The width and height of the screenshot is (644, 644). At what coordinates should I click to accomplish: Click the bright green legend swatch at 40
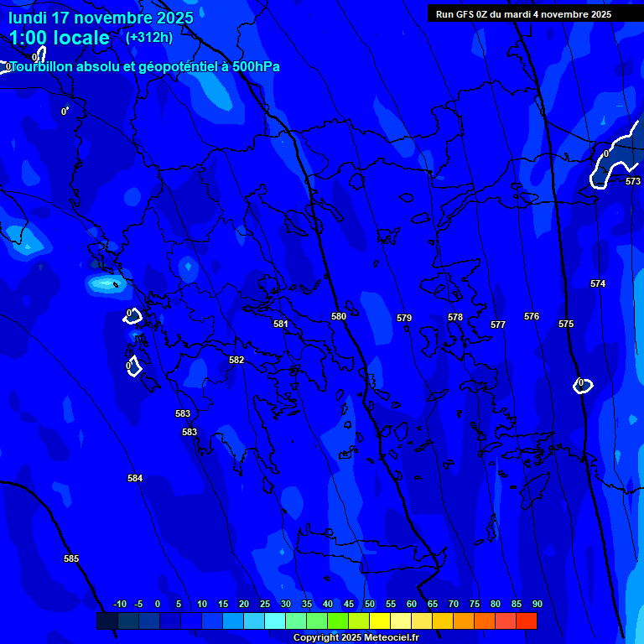[317, 621]
